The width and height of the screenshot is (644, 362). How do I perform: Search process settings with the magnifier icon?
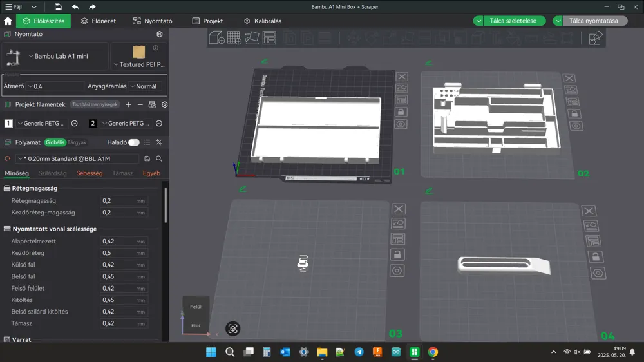[x=159, y=158]
